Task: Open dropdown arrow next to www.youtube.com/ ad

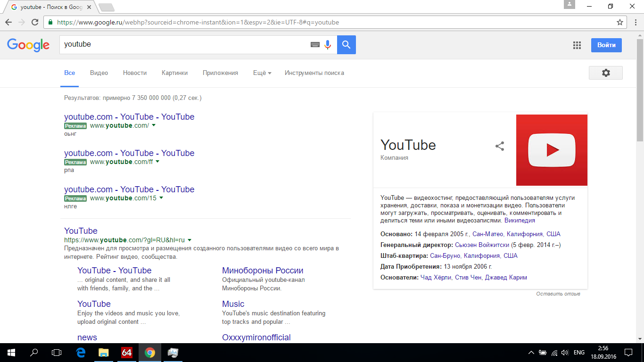Action: pyautogui.click(x=154, y=125)
